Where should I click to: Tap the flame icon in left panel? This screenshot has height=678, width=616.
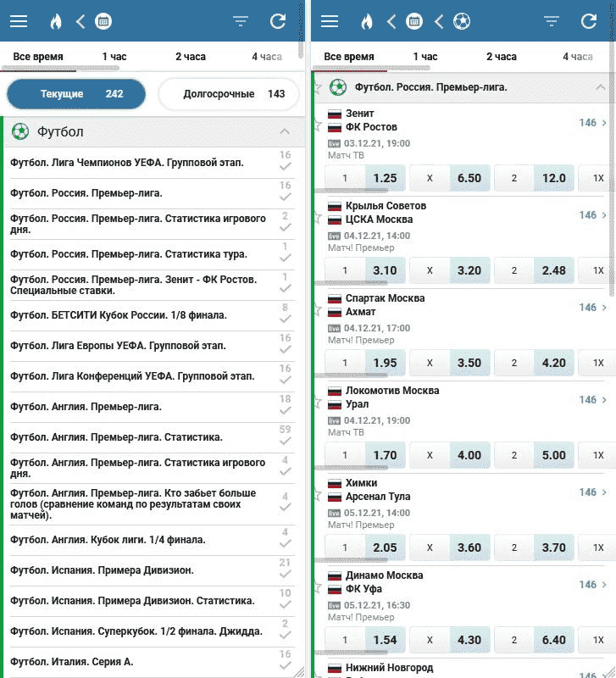(x=56, y=21)
